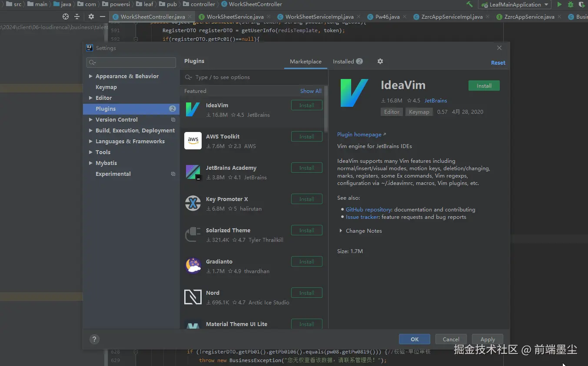Install the AWS Toolkit plugin
This screenshot has width=588, height=366.
(307, 137)
